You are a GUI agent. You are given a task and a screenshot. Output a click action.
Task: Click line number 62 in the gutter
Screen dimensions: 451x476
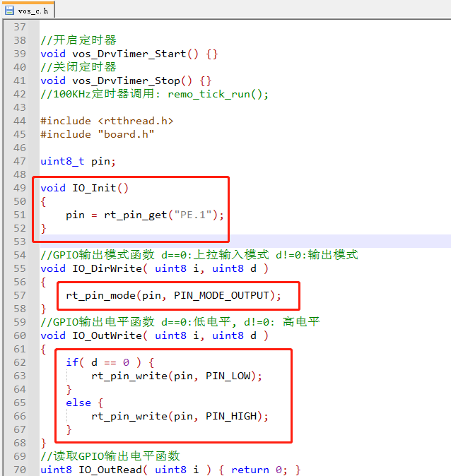point(20,362)
